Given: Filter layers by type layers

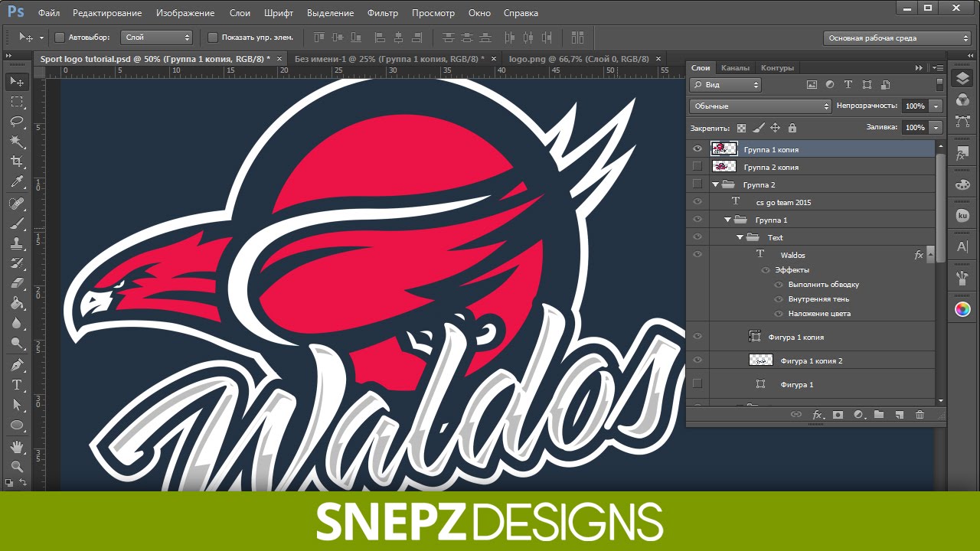Looking at the screenshot, I should click(848, 85).
